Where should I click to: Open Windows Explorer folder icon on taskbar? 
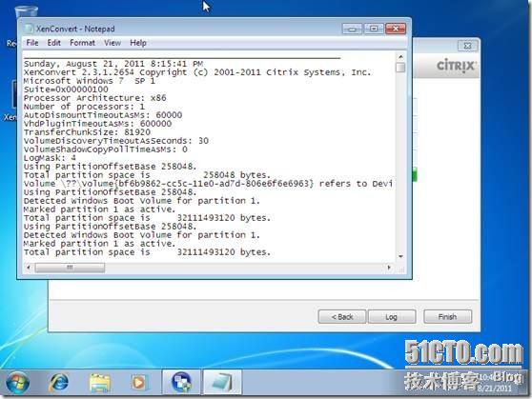(x=99, y=383)
